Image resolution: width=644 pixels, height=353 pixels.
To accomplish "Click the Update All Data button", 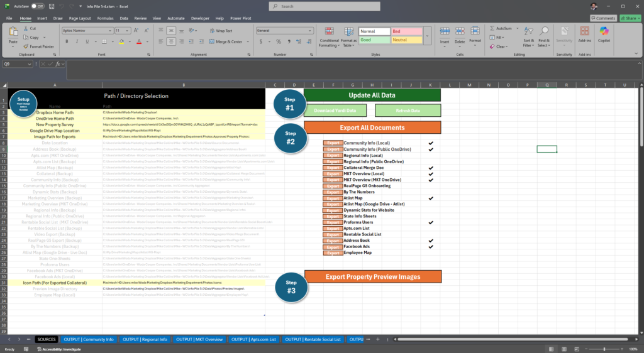I will pyautogui.click(x=372, y=95).
